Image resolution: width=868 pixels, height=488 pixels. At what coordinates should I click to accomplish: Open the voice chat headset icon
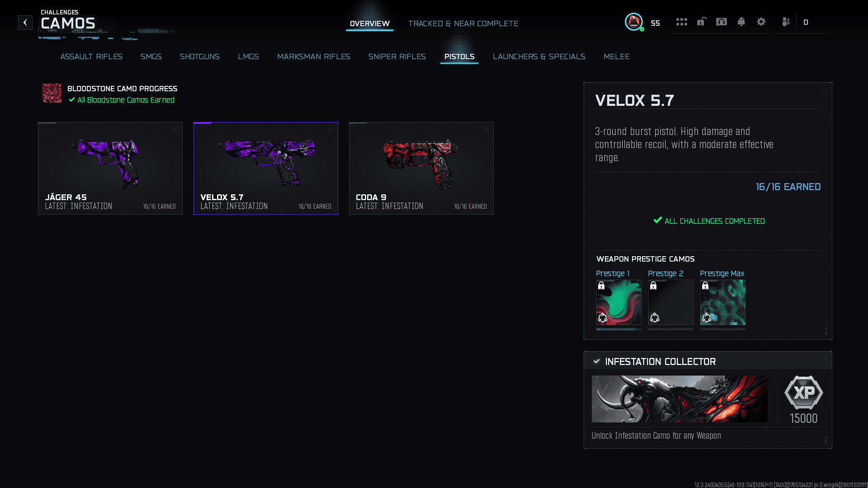722,22
